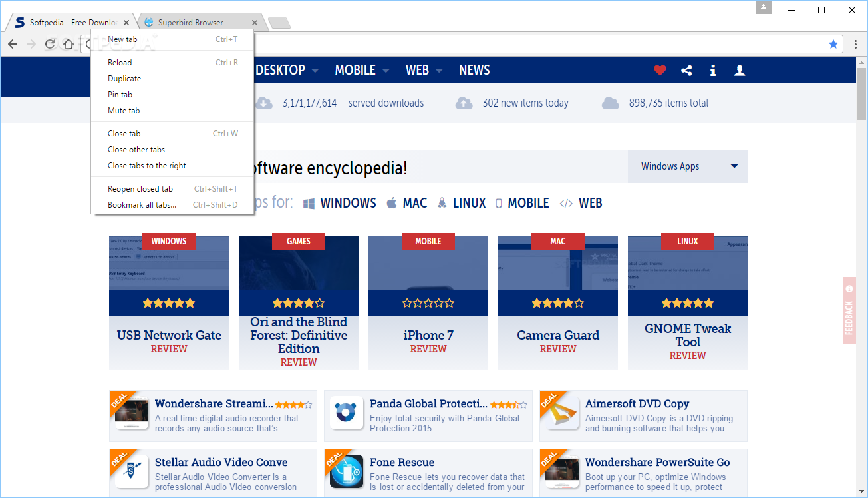Open the WINDOWS category link
This screenshot has width=868, height=498.
348,203
